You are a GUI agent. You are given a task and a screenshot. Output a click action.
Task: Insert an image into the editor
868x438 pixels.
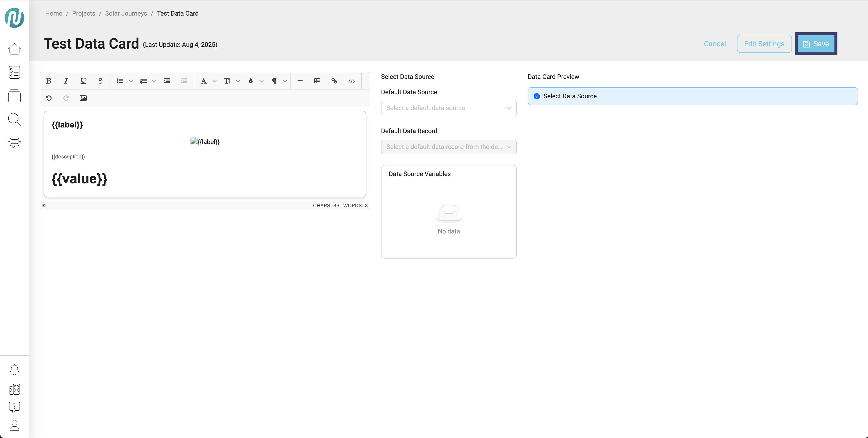[x=83, y=98]
